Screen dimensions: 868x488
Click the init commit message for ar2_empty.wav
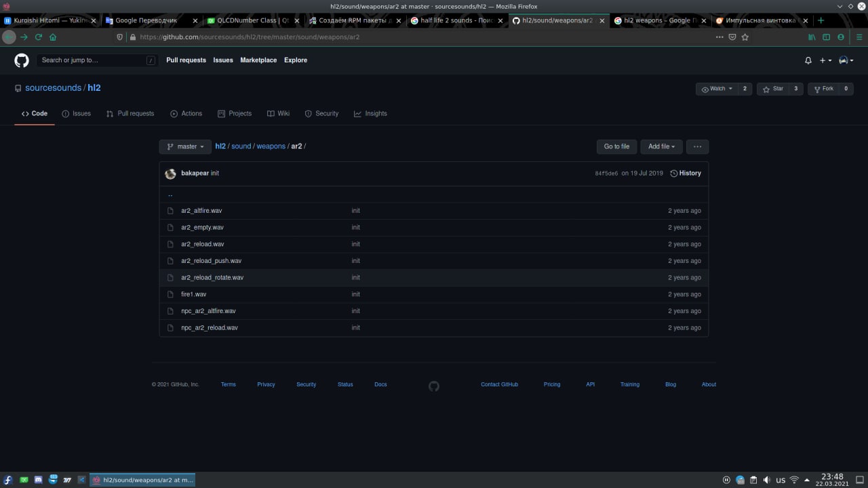[355, 228]
